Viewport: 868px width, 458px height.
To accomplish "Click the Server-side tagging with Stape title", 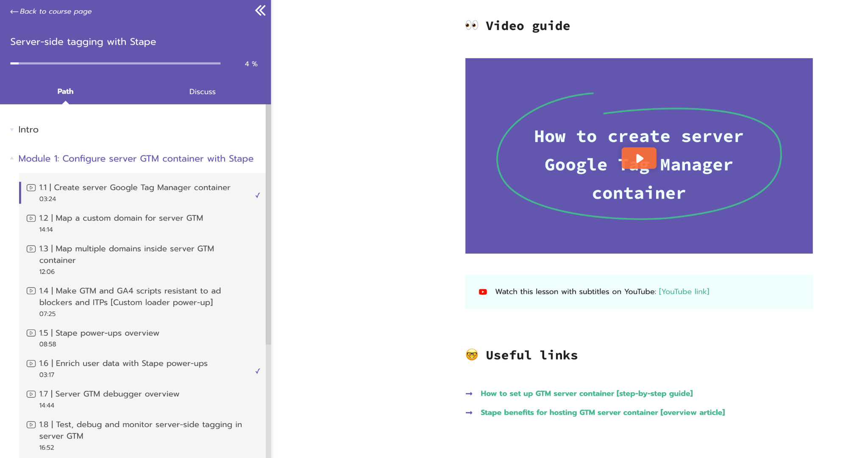I will pos(83,42).
